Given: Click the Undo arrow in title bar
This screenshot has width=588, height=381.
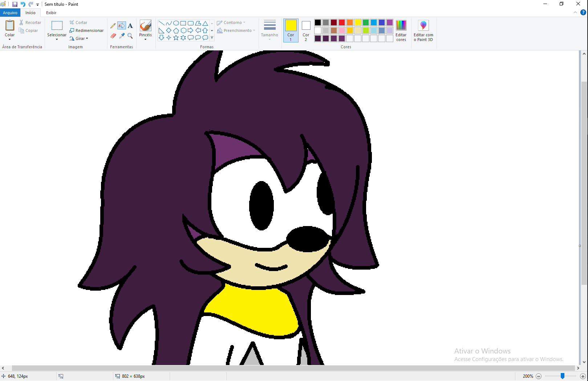Looking at the screenshot, I should pyautogui.click(x=23, y=4).
